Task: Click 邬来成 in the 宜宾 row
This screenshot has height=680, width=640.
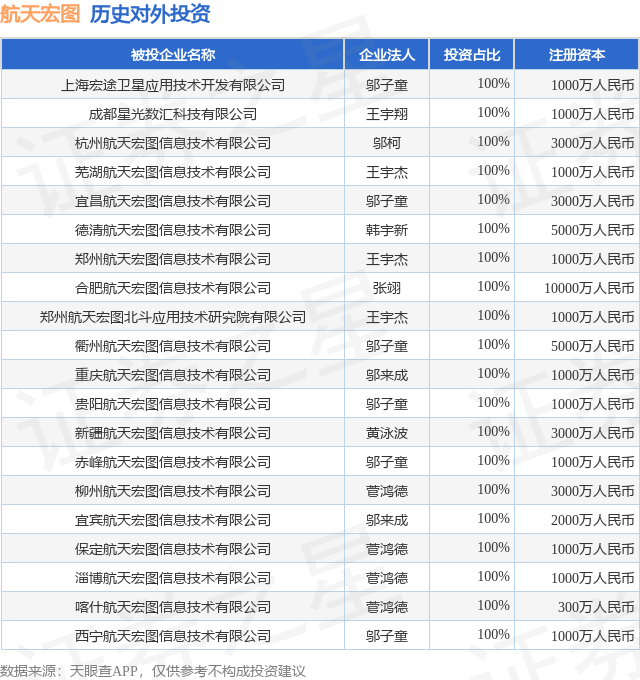Action: coord(387,520)
